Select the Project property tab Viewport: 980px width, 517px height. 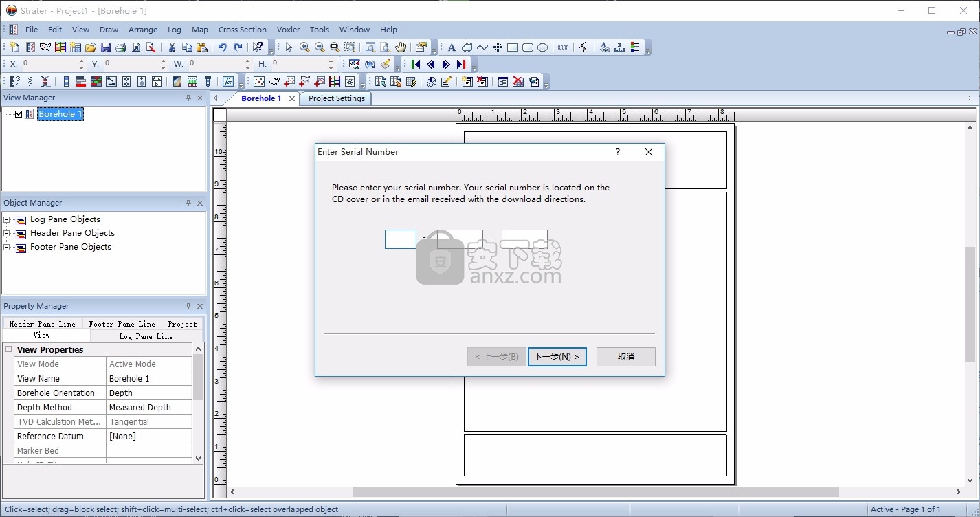(x=182, y=324)
